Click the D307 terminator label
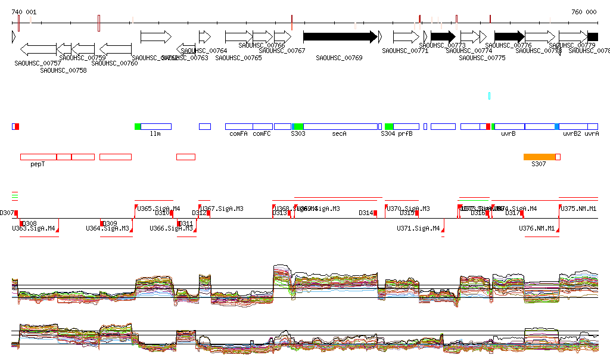 (7, 213)
